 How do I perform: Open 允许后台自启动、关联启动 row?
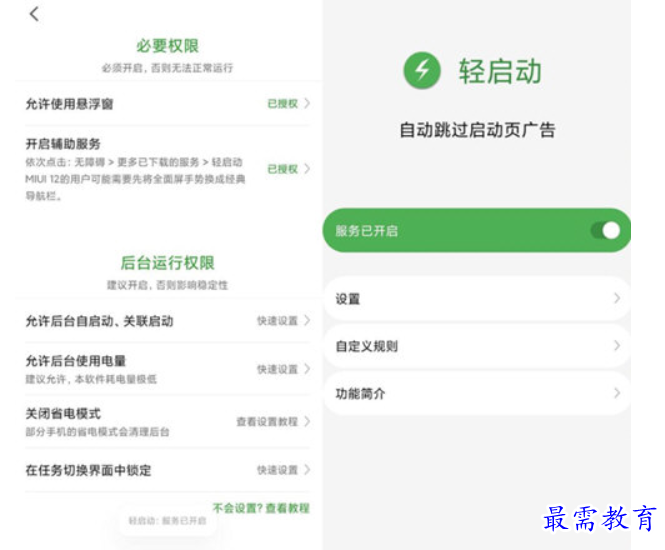point(168,321)
